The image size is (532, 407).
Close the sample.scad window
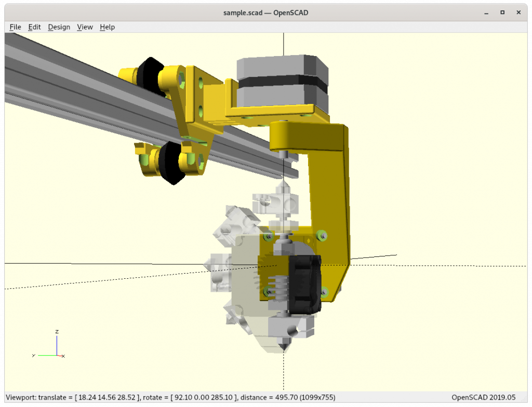(x=518, y=12)
